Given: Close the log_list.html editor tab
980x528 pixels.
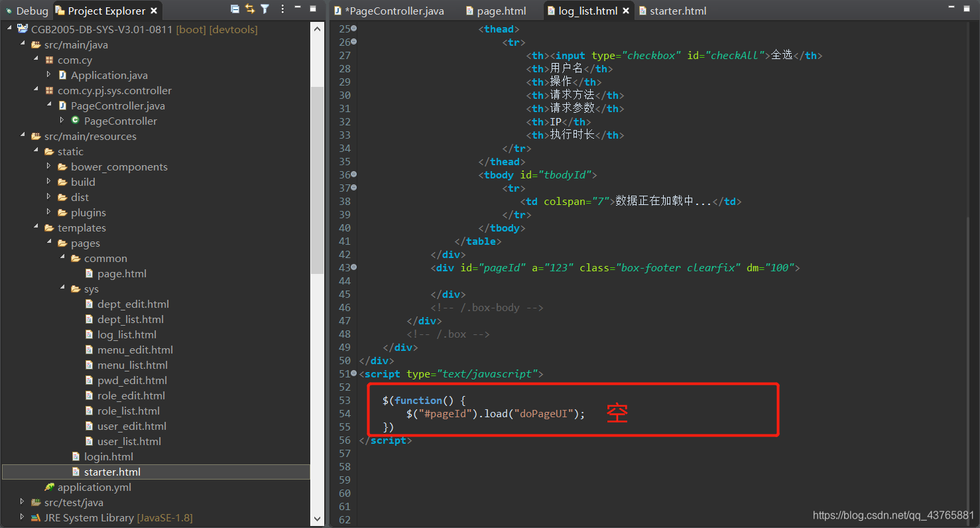Looking at the screenshot, I should [x=626, y=11].
